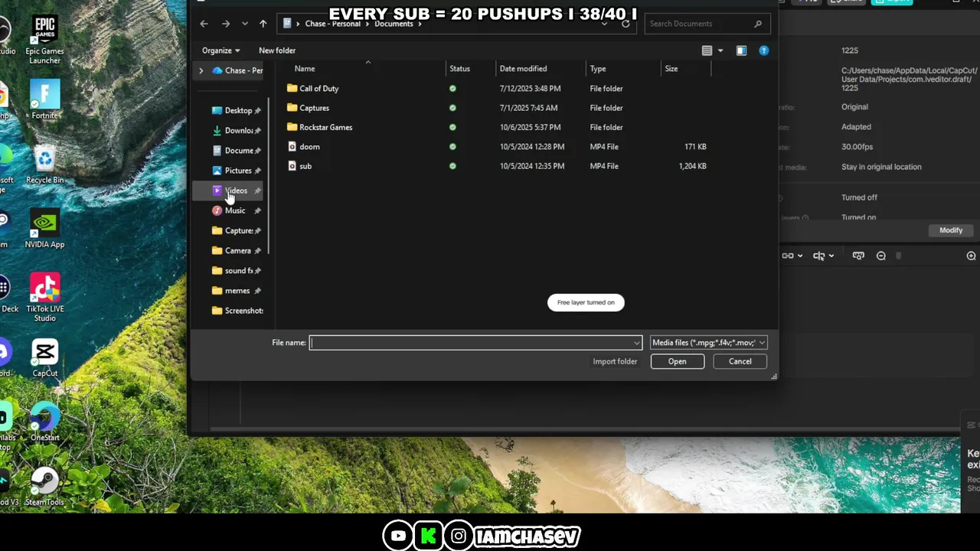Open Screenshots folder in sidebar
The image size is (980, 551).
[243, 311]
